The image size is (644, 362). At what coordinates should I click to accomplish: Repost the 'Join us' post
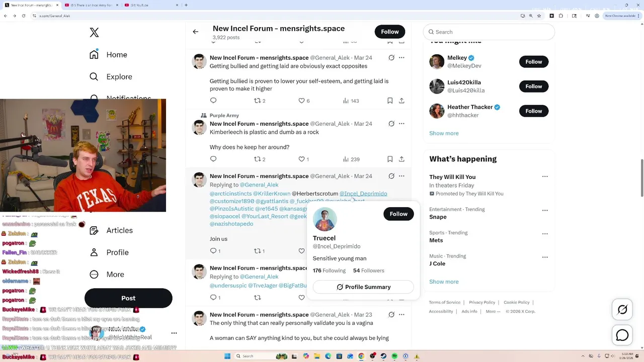pyautogui.click(x=259, y=251)
